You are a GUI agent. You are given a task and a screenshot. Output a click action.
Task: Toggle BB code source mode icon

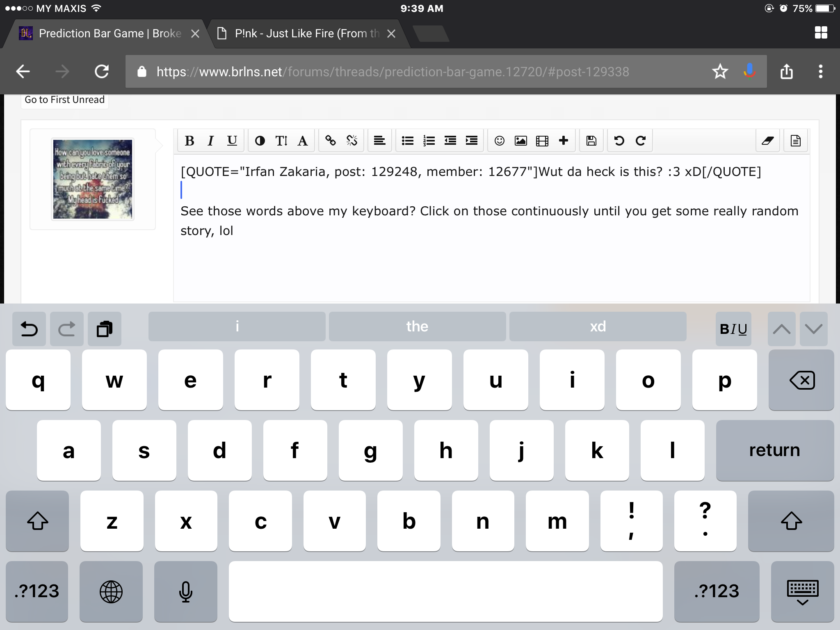796,141
